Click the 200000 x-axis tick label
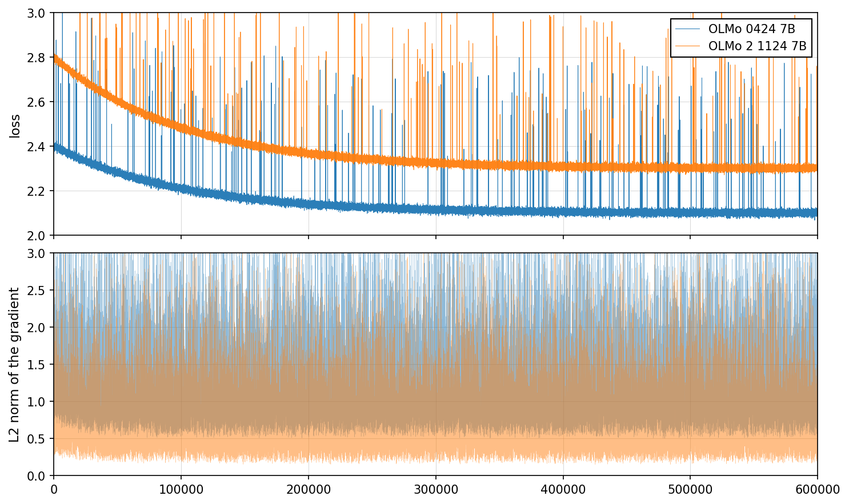The width and height of the screenshot is (849, 504). point(309,490)
